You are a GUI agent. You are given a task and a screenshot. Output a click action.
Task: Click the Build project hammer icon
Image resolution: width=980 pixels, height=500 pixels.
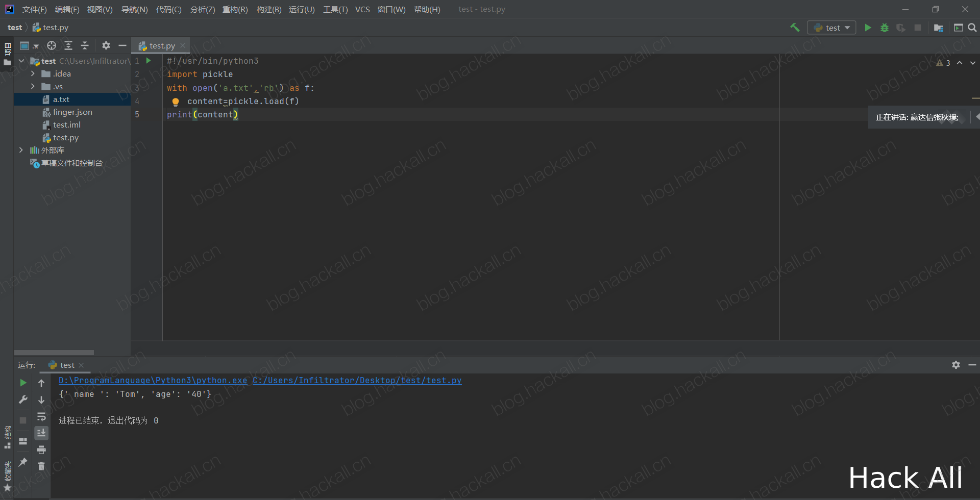point(795,28)
